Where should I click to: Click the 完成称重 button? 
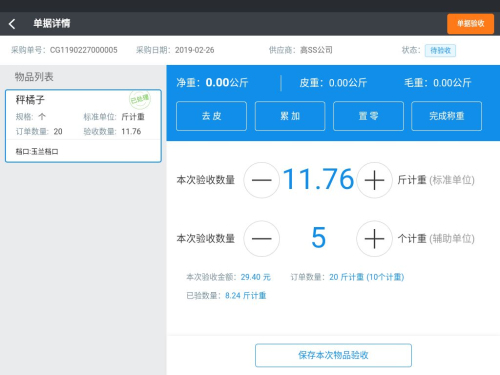pyautogui.click(x=447, y=116)
